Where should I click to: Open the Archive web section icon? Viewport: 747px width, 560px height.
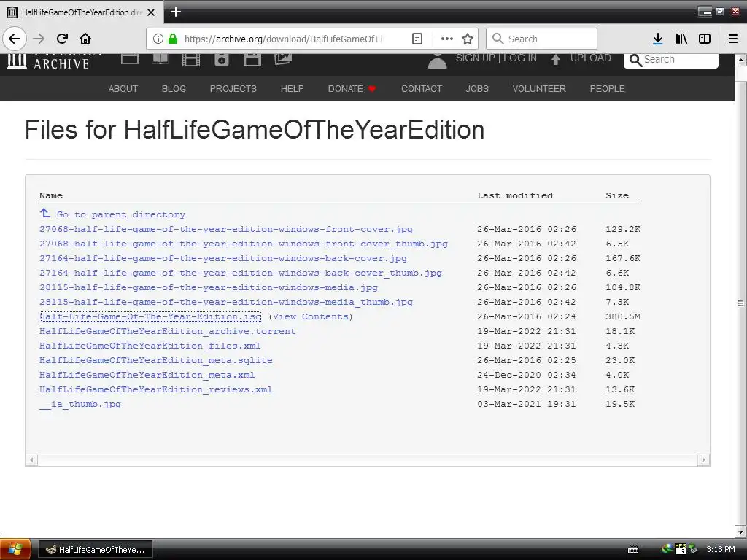pos(130,58)
